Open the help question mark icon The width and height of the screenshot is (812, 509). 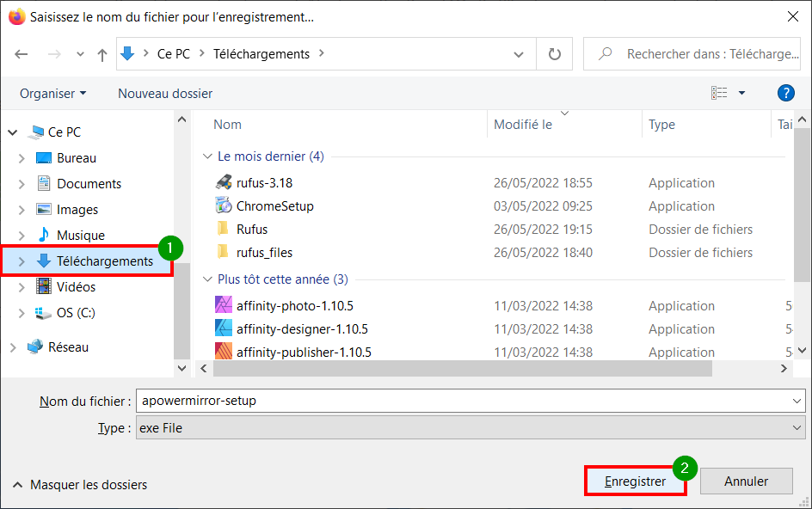point(785,93)
